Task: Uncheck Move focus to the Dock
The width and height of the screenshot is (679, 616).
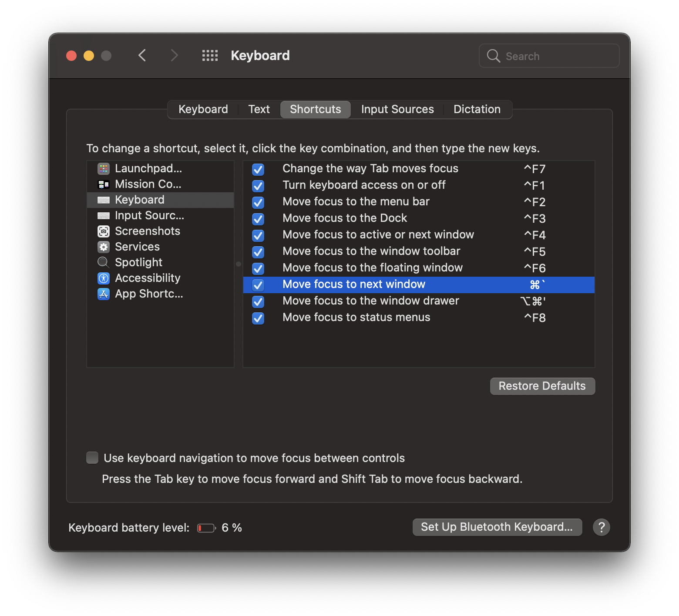Action: point(258,219)
